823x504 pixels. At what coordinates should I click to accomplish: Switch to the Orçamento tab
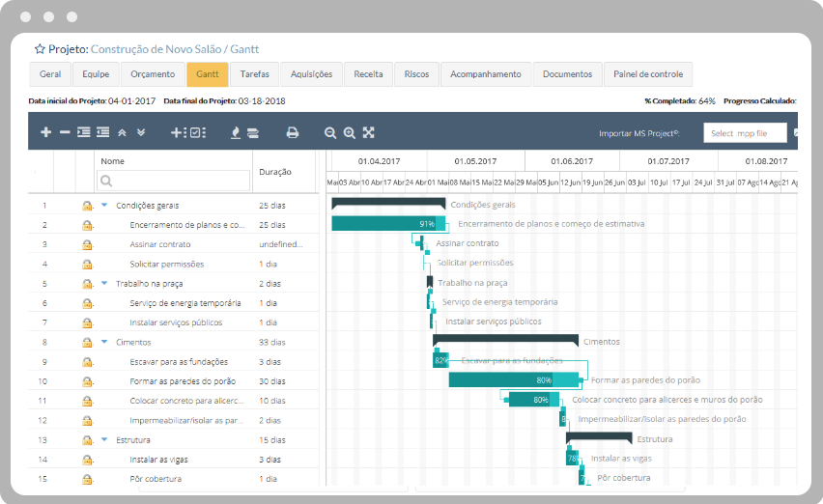(x=153, y=74)
